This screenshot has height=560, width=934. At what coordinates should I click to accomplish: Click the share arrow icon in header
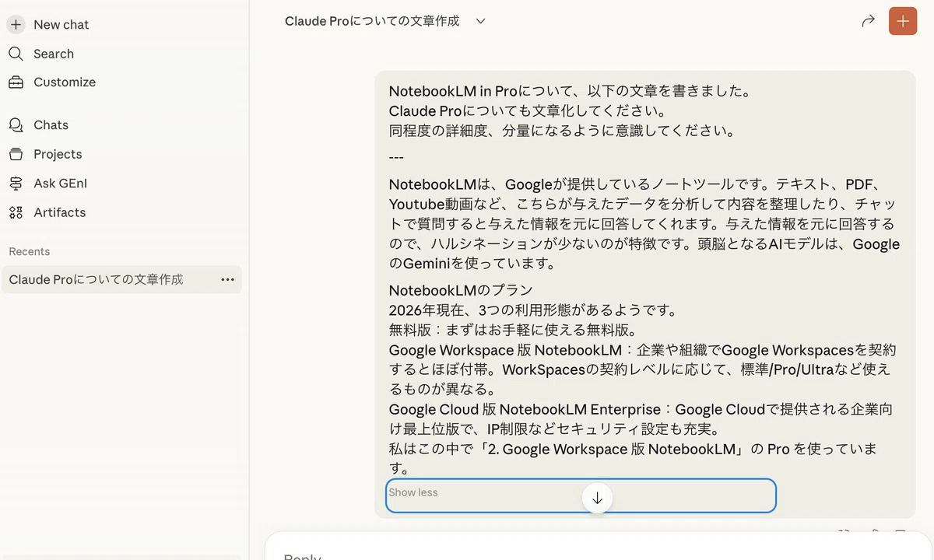pos(868,21)
